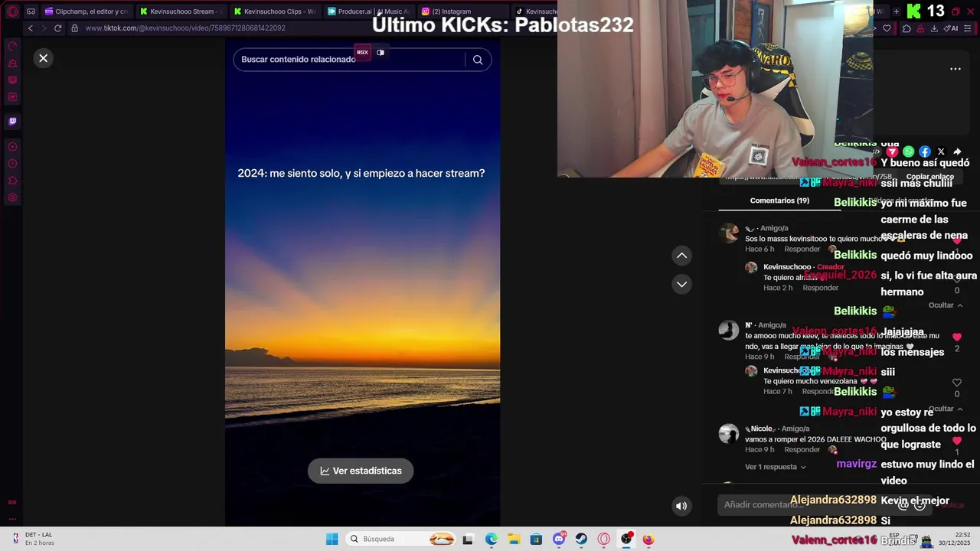
Task: Click the share arrow icon
Action: (957, 152)
